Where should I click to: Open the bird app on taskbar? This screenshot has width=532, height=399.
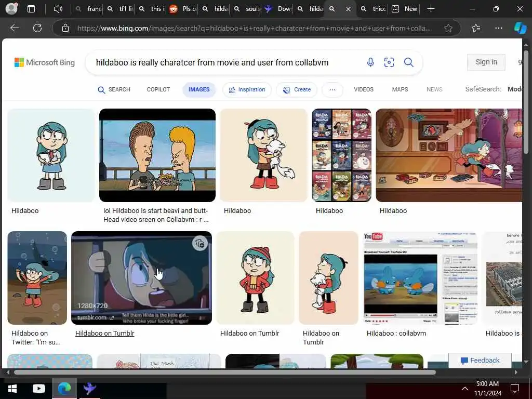tap(89, 389)
